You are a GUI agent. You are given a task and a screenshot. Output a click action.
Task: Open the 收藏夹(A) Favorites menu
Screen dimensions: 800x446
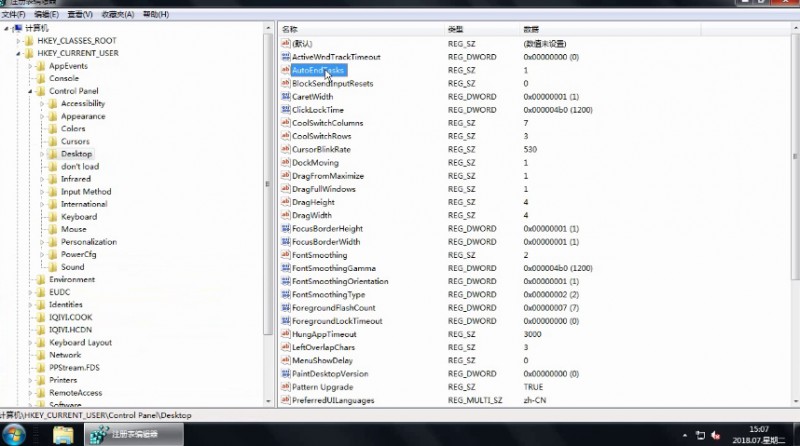[x=117, y=15]
